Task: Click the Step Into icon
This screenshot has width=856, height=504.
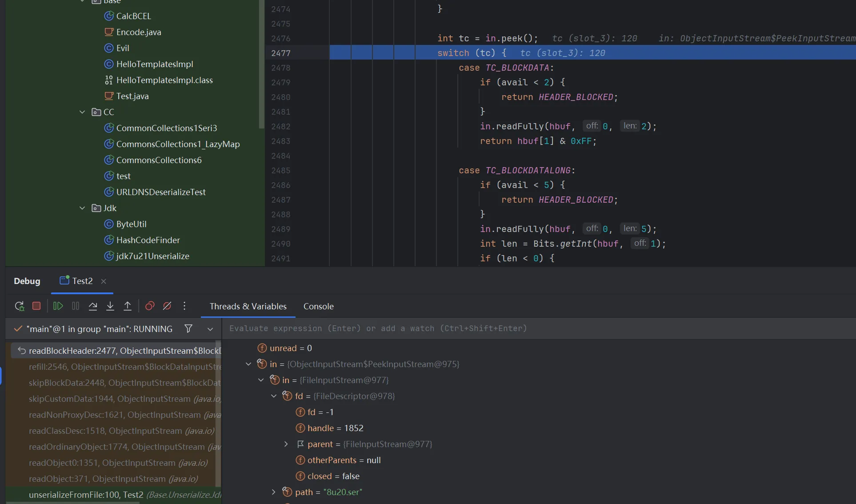Action: tap(110, 306)
